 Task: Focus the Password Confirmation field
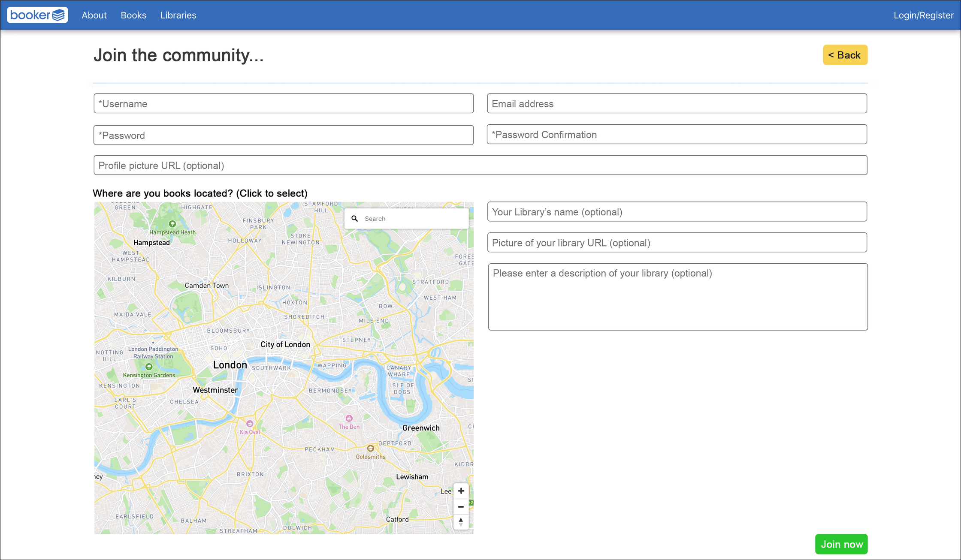point(677,135)
